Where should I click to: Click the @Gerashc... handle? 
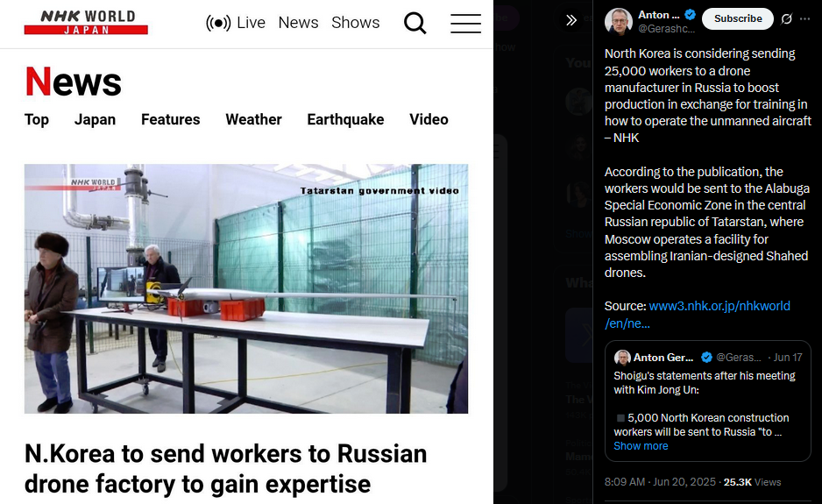pyautogui.click(x=666, y=29)
